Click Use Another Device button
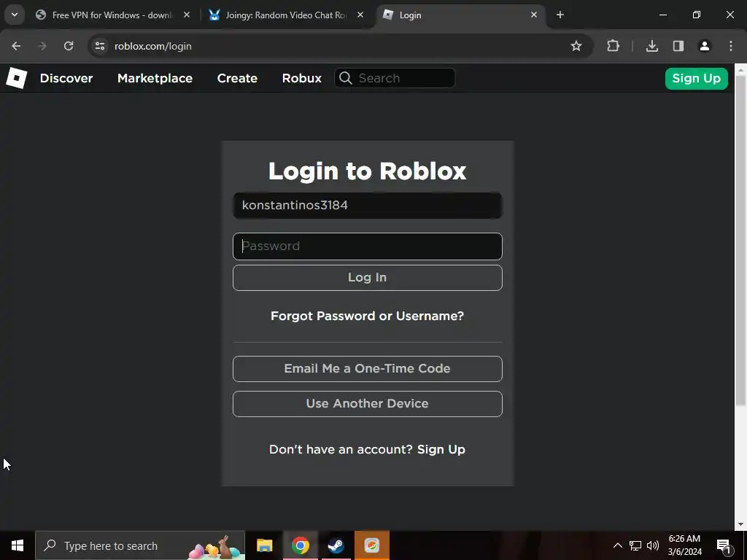 [368, 404]
